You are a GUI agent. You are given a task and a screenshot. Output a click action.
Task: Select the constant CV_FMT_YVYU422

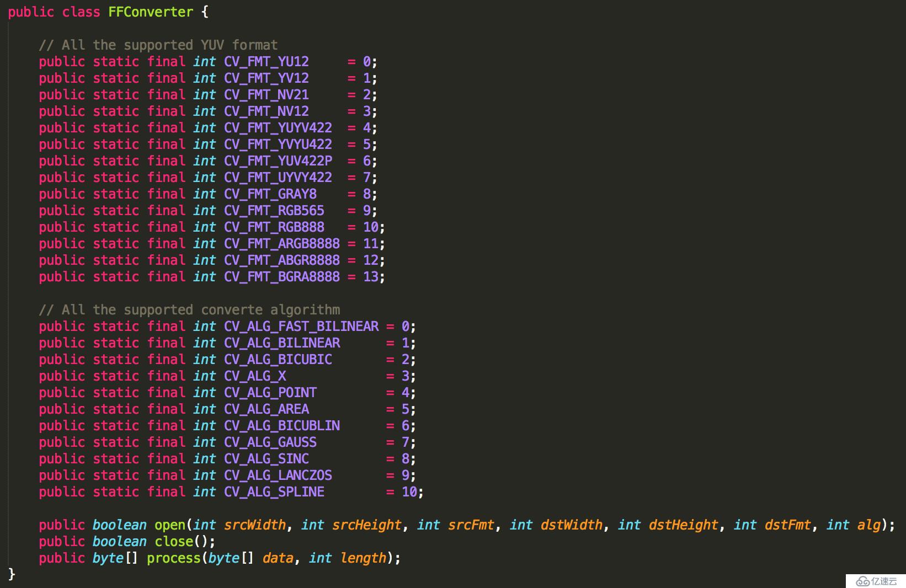[278, 144]
